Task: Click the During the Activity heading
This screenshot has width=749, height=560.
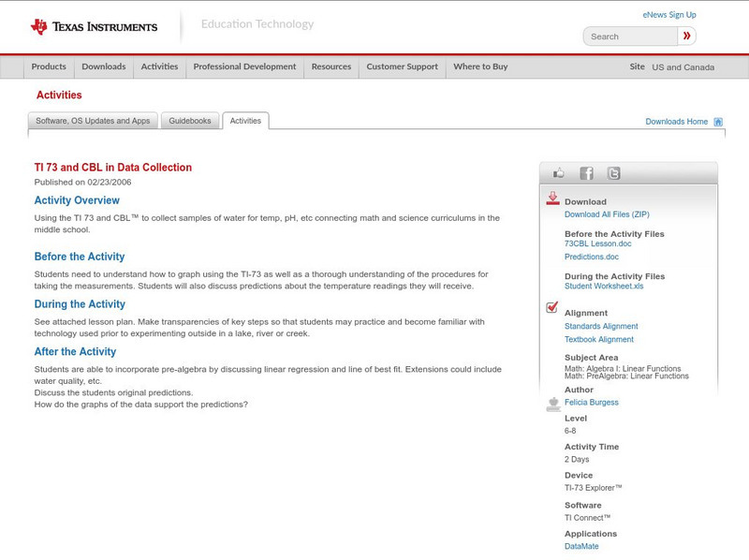Action: point(80,304)
